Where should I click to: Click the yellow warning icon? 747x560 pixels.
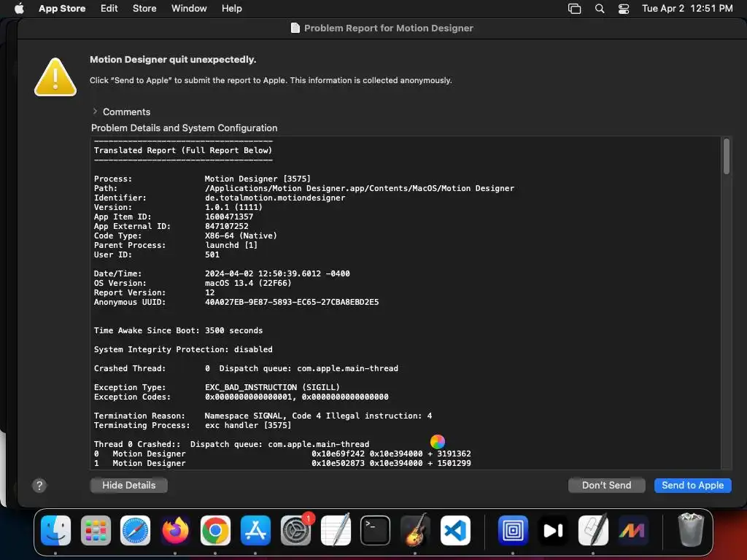[55, 77]
